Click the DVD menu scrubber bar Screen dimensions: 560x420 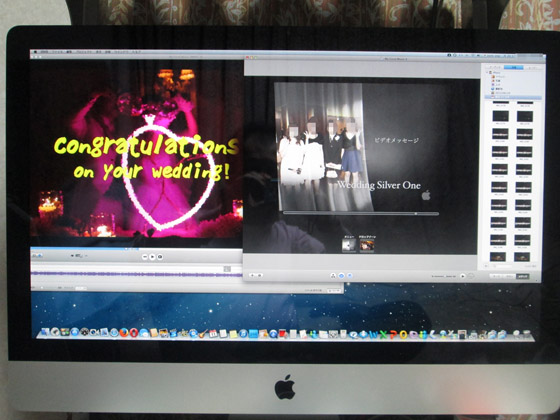361,214
